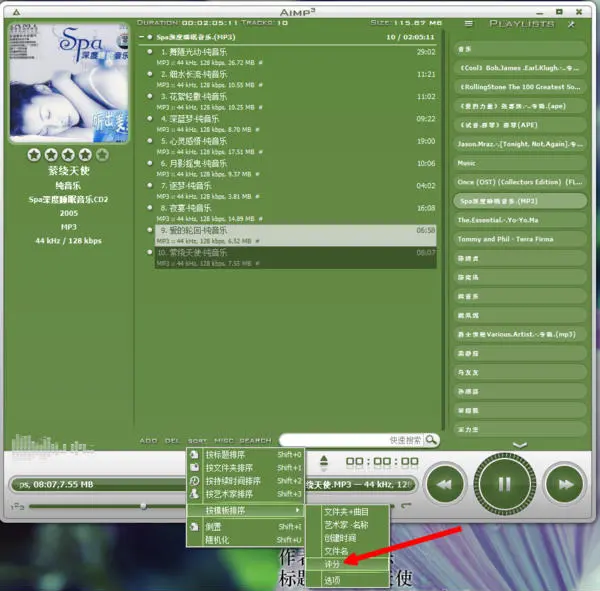Viewport: 600px width, 591px height.
Task: Open the 按模板排序 submenu arrow
Action: (x=297, y=510)
